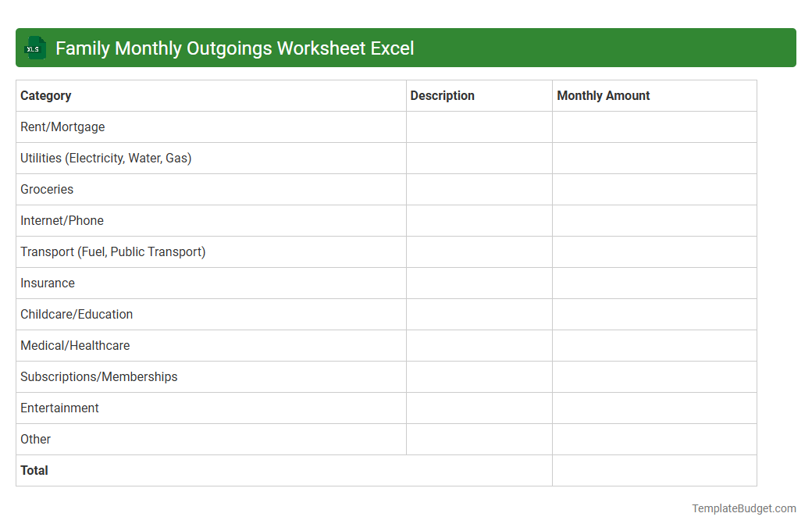Viewport: 812px width, 531px height.
Task: Select the Total row label
Action: tap(34, 470)
